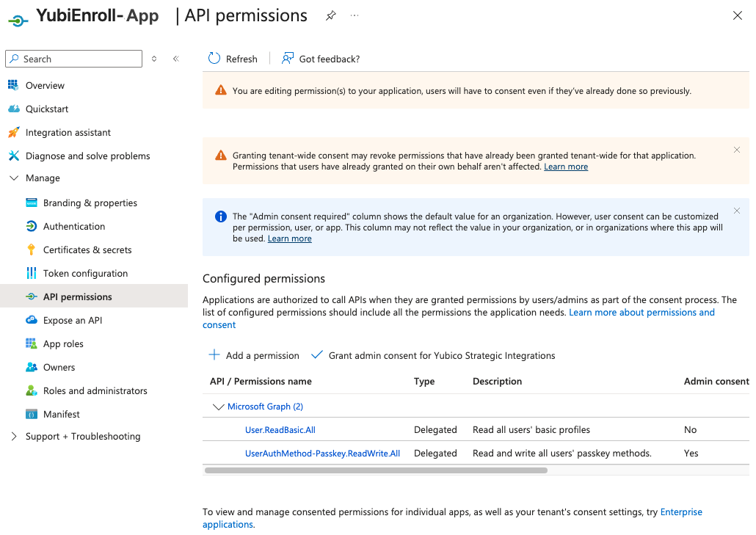Open the more options ellipsis menu
This screenshot has width=756, height=535.
tap(355, 15)
